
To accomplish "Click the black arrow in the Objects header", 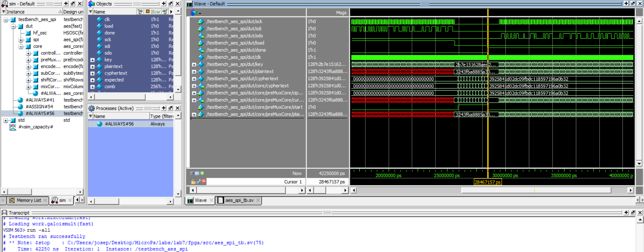I will tap(171, 12).
